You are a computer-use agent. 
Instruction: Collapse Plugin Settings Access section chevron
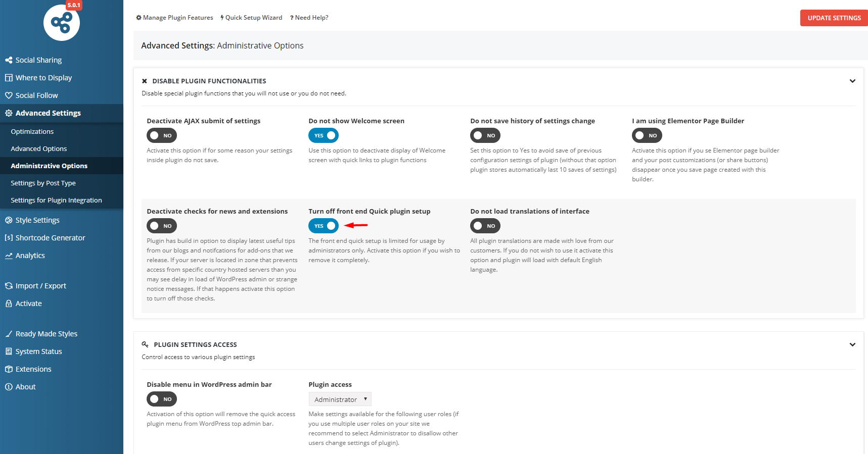852,344
